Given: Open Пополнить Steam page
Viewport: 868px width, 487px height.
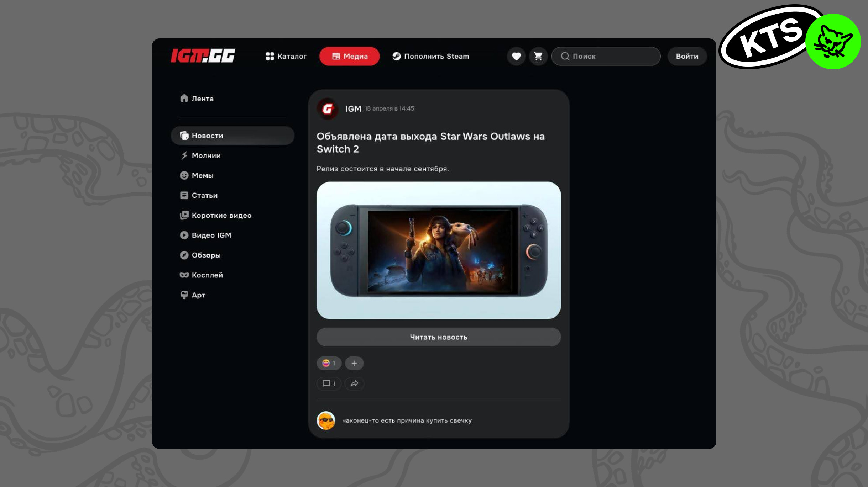Looking at the screenshot, I should pos(431,56).
